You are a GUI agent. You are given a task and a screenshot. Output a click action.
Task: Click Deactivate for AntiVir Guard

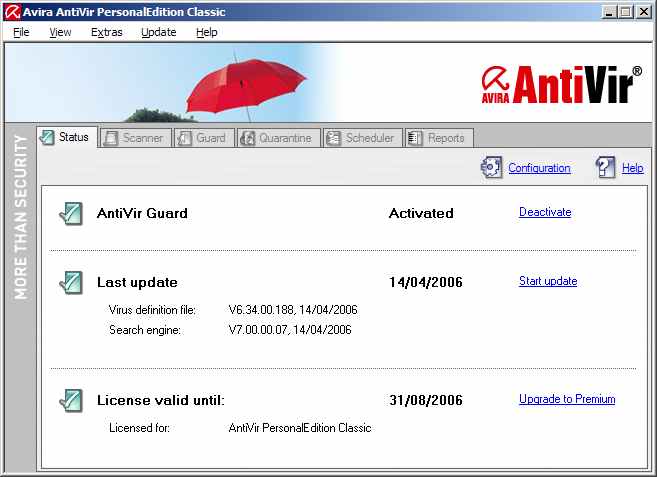(545, 212)
